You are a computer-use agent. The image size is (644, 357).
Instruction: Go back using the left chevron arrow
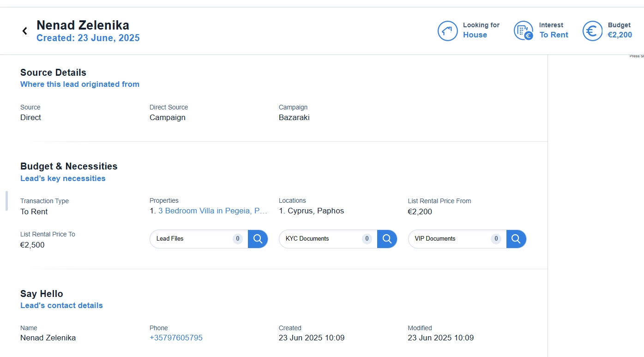pyautogui.click(x=25, y=31)
